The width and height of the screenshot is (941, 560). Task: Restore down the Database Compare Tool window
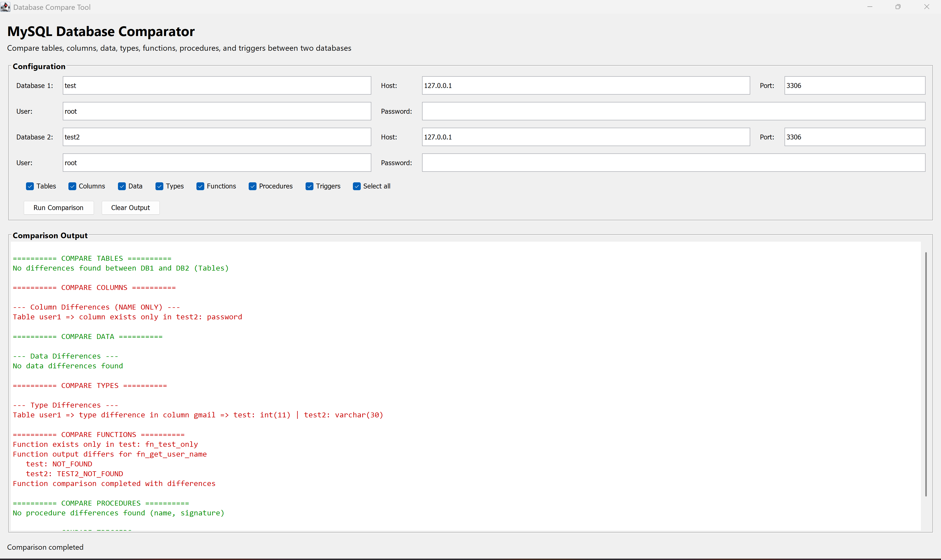[898, 7]
